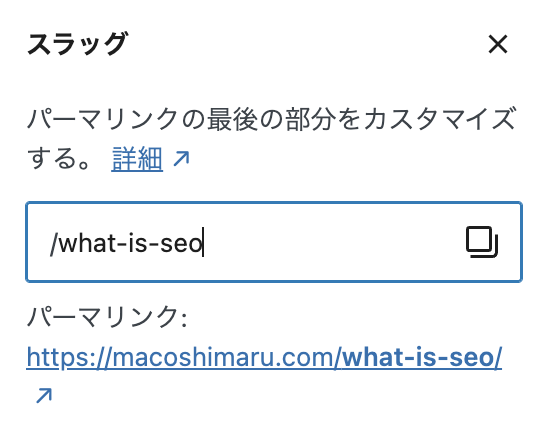The image size is (548, 438).
Task: Click the パーマリンク: label
Action: coord(107,317)
